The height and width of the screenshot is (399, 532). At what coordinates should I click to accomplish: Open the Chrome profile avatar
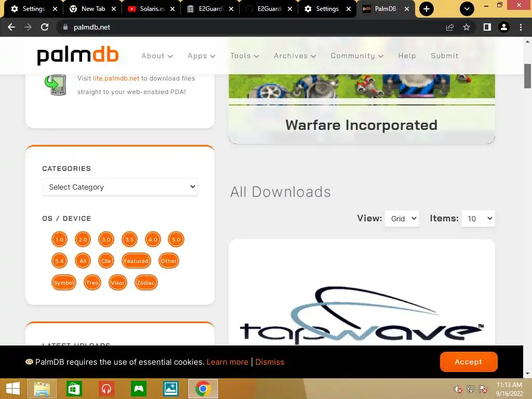point(504,27)
